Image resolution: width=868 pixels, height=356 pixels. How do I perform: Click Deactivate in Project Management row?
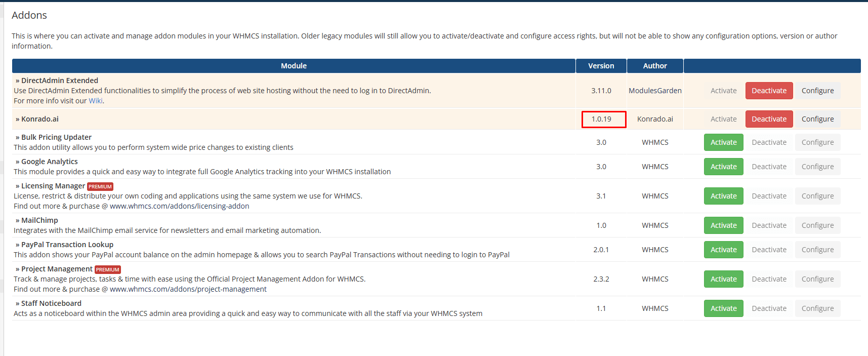coord(769,279)
